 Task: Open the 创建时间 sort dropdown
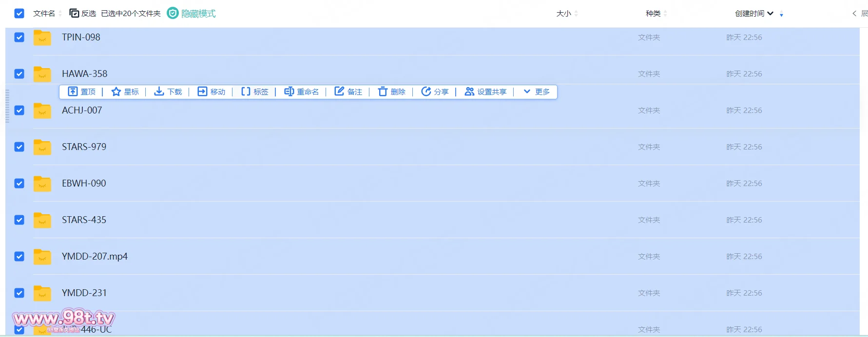[x=771, y=14]
